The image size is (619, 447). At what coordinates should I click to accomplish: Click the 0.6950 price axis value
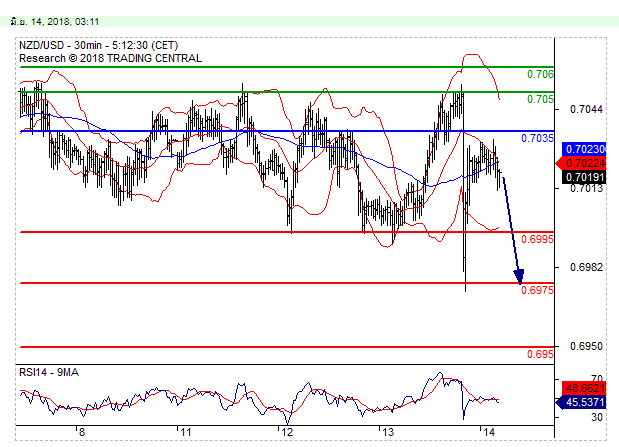click(586, 346)
